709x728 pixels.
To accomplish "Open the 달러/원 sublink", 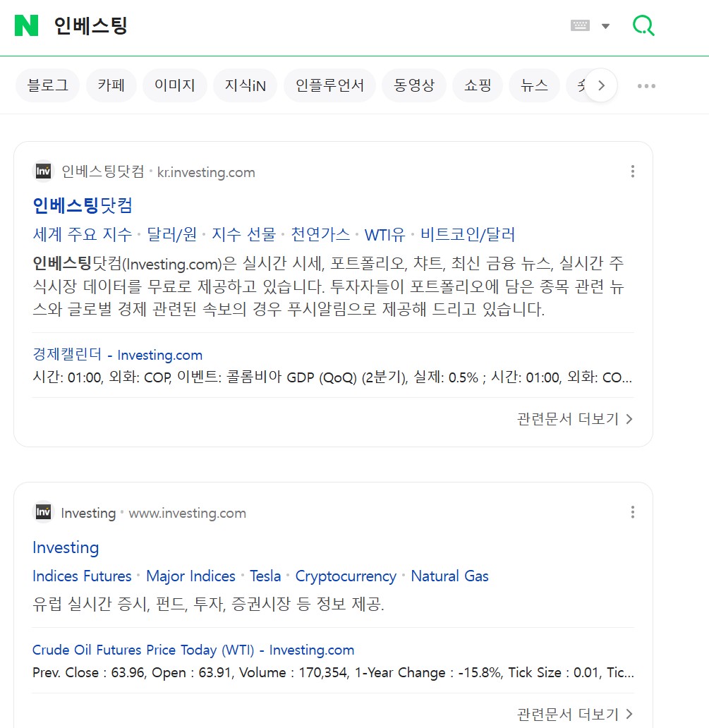I will pyautogui.click(x=172, y=234).
